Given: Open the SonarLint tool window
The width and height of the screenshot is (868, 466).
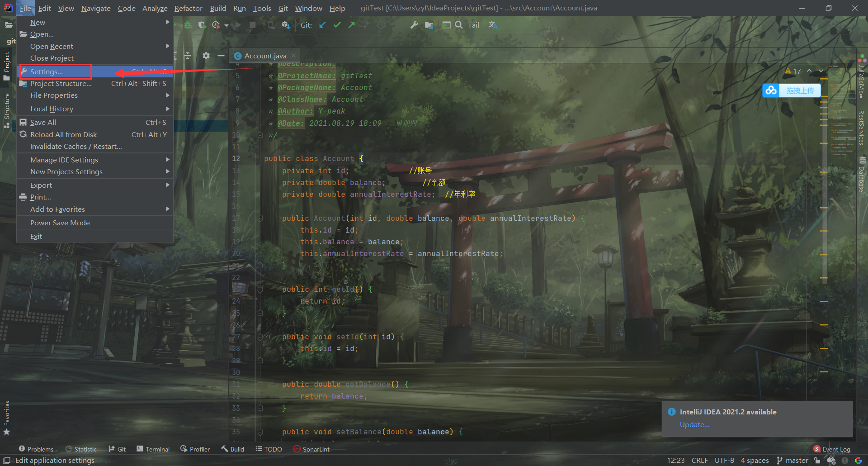Looking at the screenshot, I should [x=311, y=449].
